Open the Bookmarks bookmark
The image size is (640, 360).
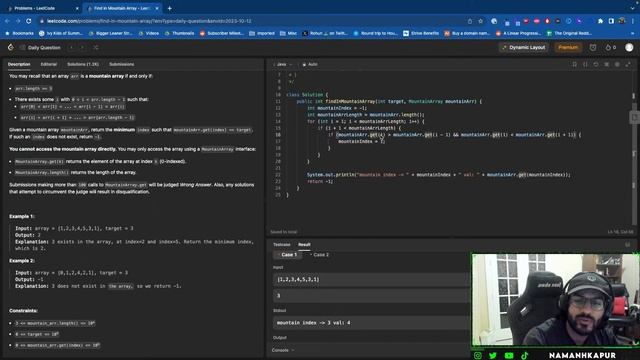point(20,33)
